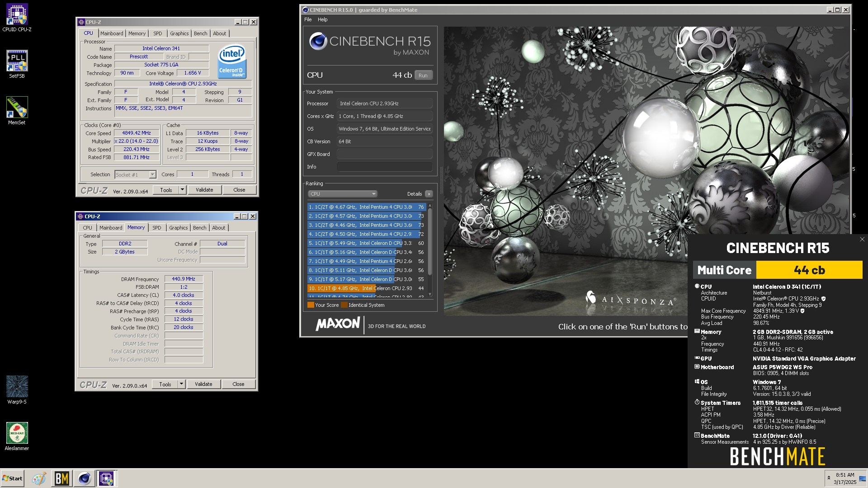The height and width of the screenshot is (488, 868).
Task: Click the MAXON logo in Cinebench
Action: [x=338, y=324]
